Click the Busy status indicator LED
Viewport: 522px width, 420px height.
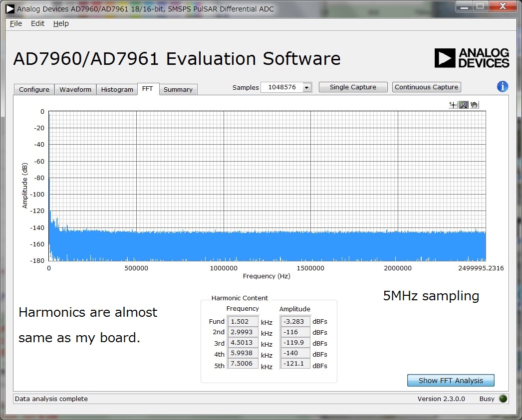tap(503, 399)
